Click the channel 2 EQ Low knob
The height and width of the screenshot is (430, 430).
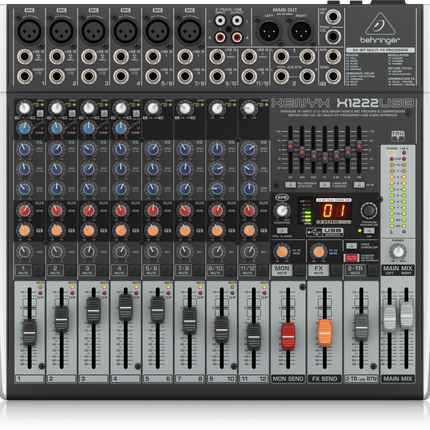57,189
